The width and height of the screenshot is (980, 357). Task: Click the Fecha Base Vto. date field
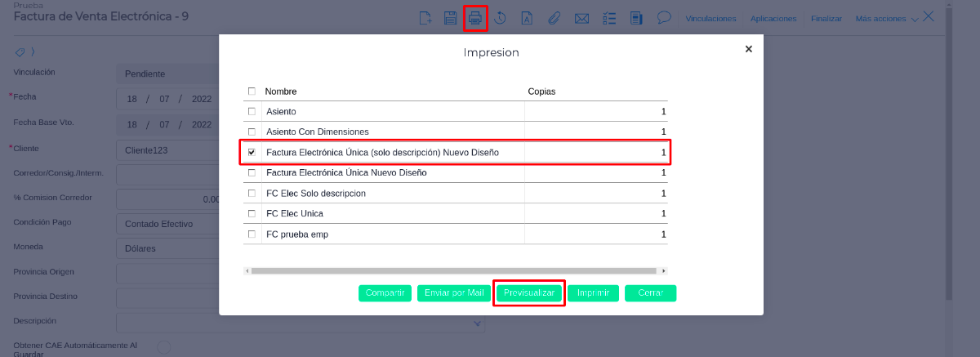[167, 124]
